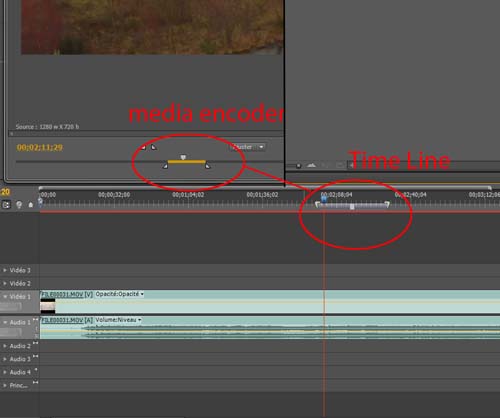Click the round zoom slider knob below the monitor
This screenshot has height=418, width=500.
(x=299, y=166)
